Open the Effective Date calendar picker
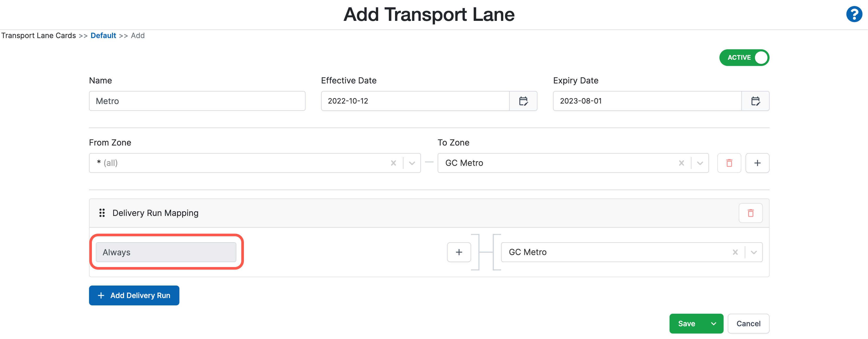868x339 pixels. (523, 101)
